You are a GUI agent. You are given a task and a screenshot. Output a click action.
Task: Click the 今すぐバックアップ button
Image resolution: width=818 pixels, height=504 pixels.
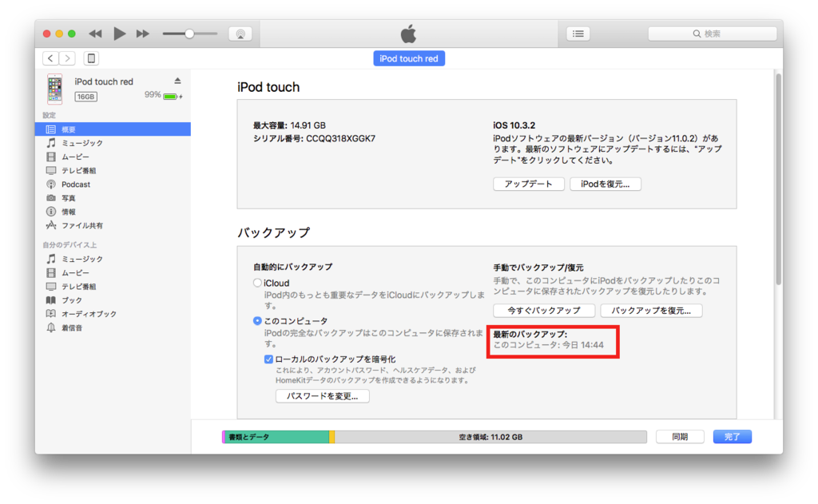click(543, 311)
